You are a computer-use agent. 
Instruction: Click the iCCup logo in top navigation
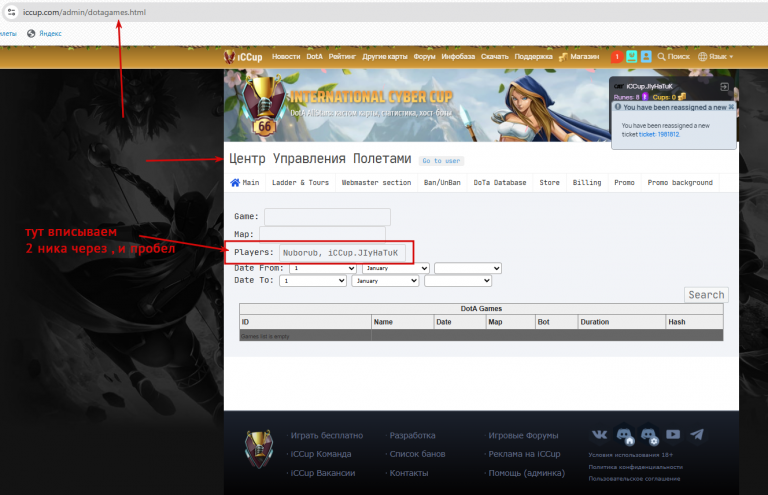243,57
